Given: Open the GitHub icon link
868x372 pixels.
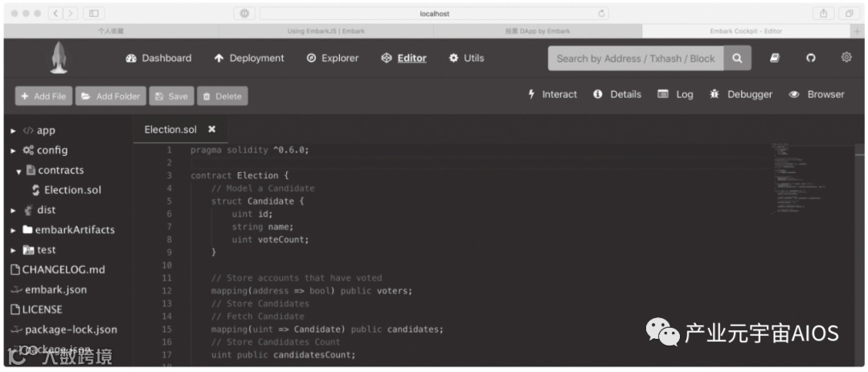Looking at the screenshot, I should pyautogui.click(x=811, y=58).
